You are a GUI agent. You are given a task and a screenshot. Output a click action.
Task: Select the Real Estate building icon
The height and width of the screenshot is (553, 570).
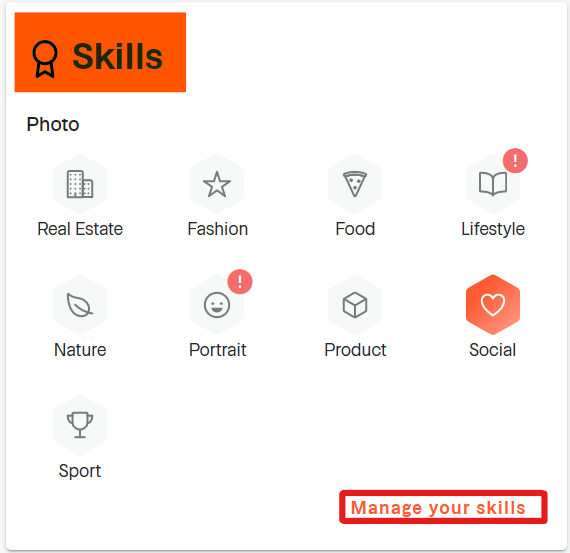(80, 184)
